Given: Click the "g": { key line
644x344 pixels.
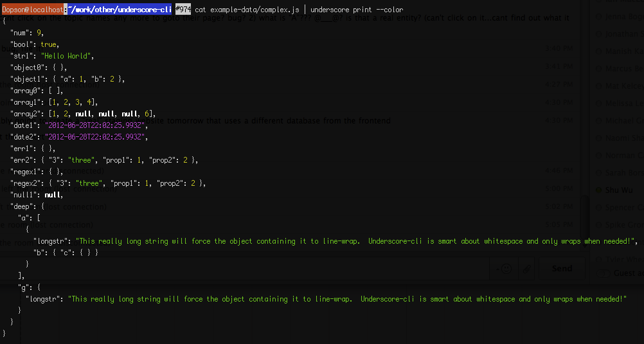Looking at the screenshot, I should click(29, 287).
